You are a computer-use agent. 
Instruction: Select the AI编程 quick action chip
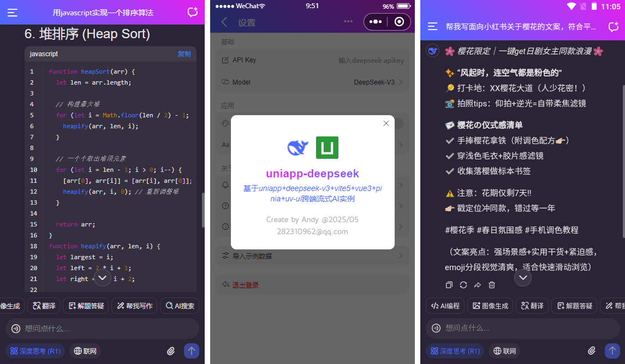point(445,306)
